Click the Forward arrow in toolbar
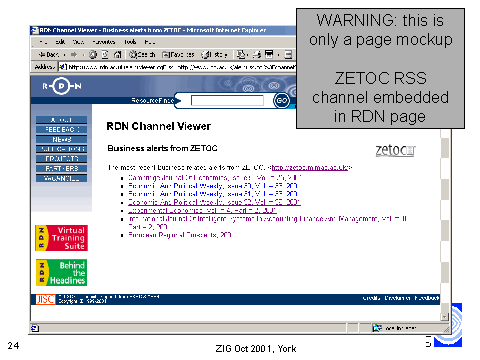This screenshot has height=360, width=480. coord(74,54)
